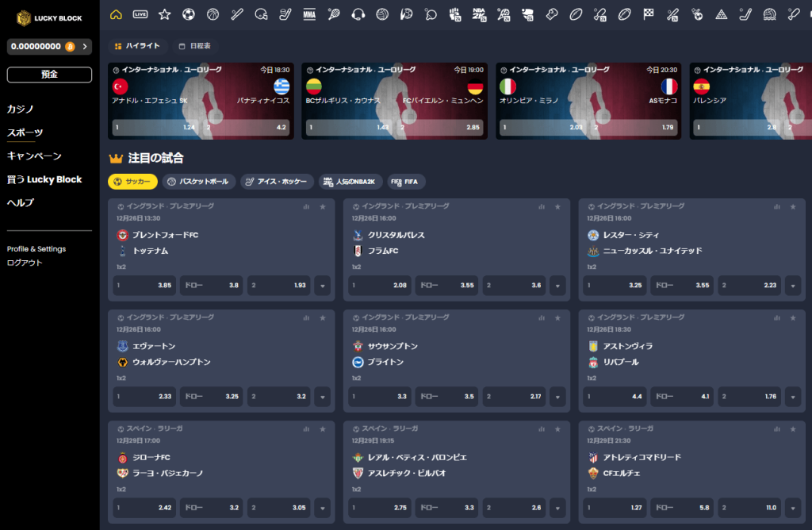Open the カジノ sidebar link
The height and width of the screenshot is (530, 812).
click(x=20, y=109)
